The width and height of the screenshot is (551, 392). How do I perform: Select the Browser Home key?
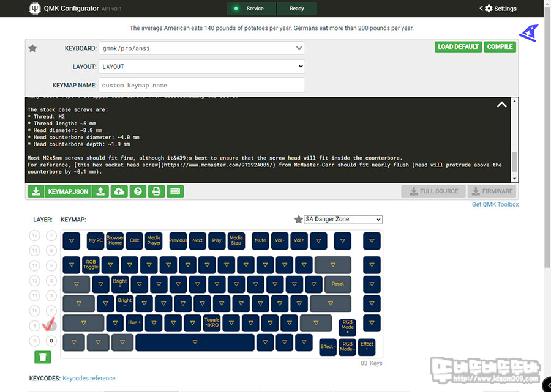tap(115, 241)
